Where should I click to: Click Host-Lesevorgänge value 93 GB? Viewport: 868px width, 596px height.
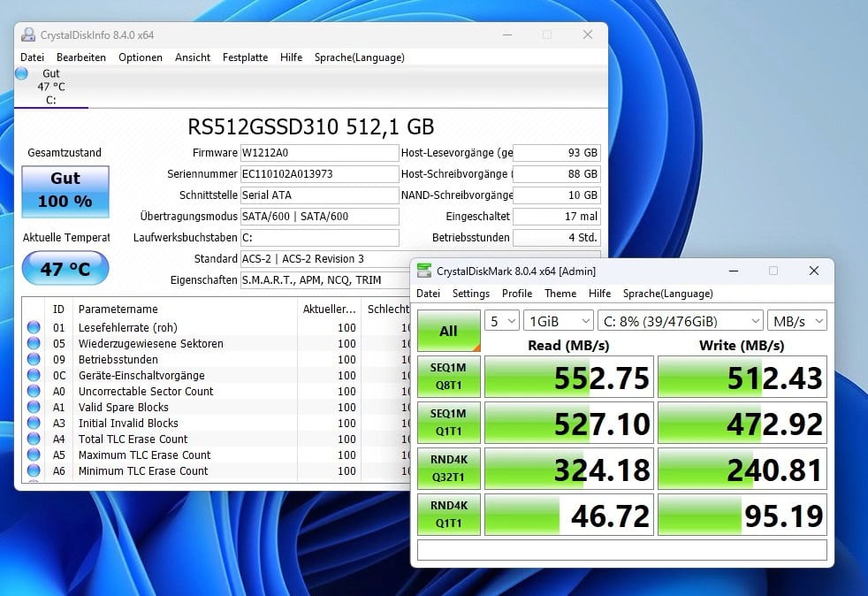pos(556,153)
